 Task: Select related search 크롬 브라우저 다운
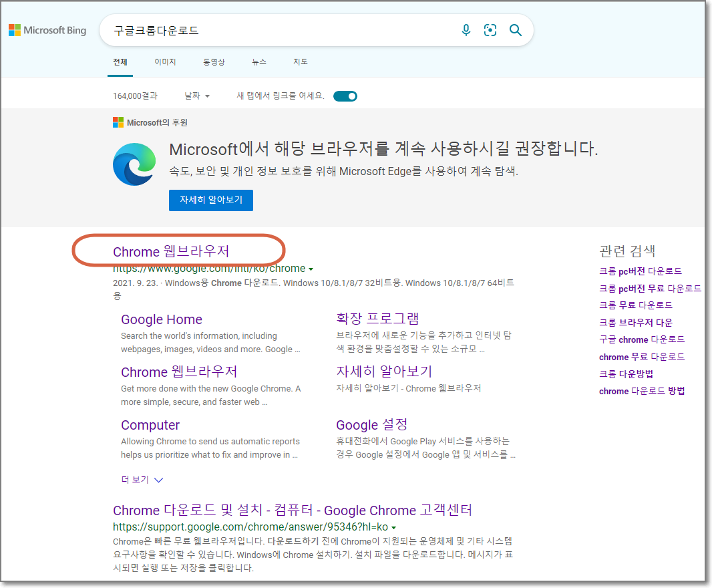pyautogui.click(x=636, y=323)
